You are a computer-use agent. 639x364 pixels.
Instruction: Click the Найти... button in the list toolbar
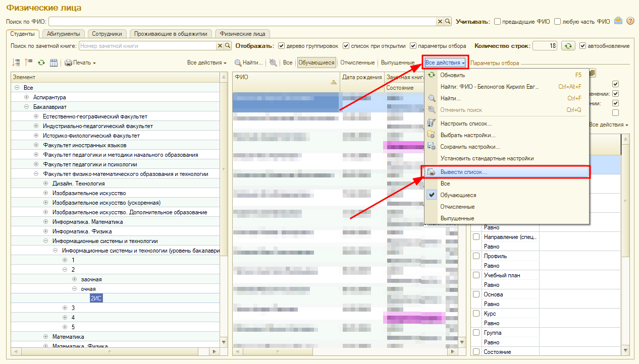point(249,63)
